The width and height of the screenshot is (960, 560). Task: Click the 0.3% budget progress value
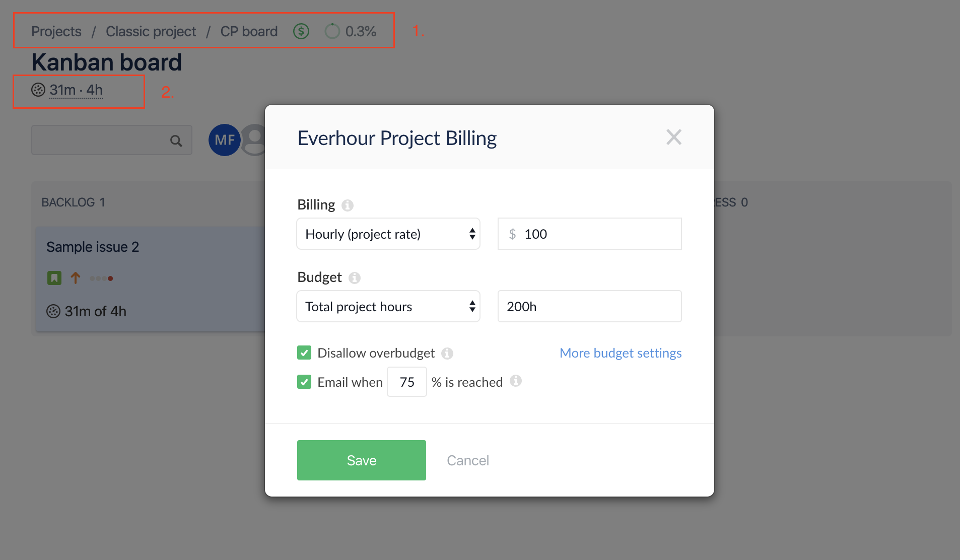click(361, 31)
